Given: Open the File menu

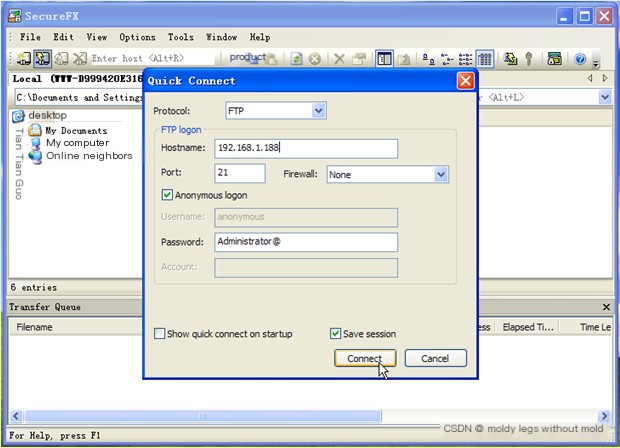Looking at the screenshot, I should click(x=30, y=37).
